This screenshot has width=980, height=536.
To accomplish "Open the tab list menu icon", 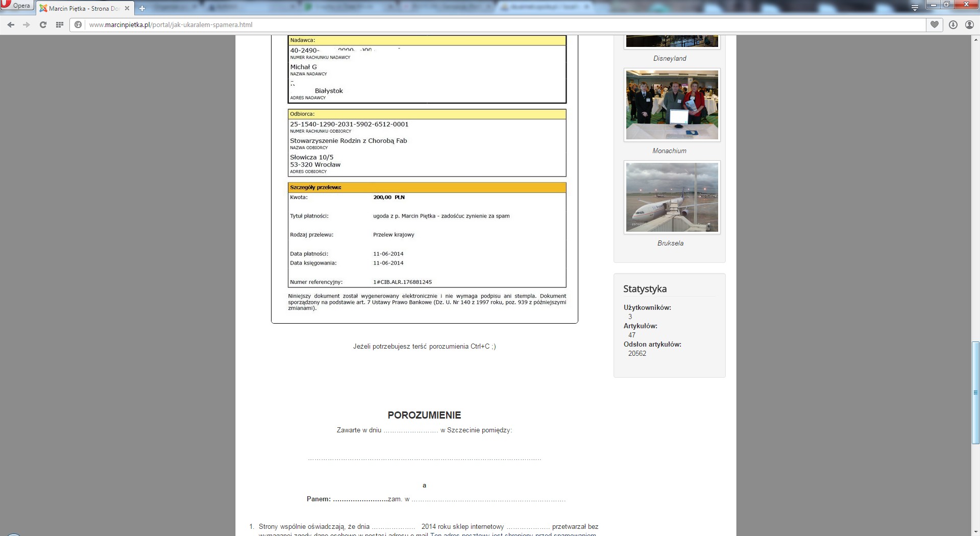I will [915, 8].
